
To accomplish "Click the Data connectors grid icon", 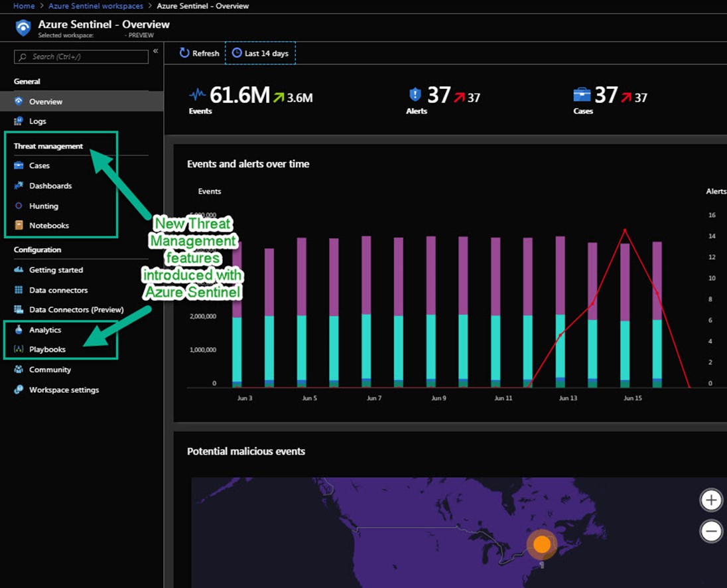I will pyautogui.click(x=19, y=290).
